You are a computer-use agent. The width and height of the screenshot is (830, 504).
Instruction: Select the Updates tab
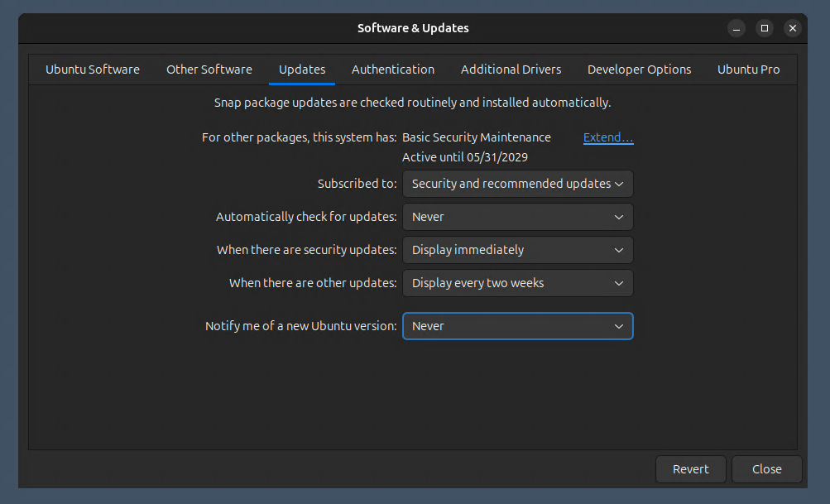[302, 70]
